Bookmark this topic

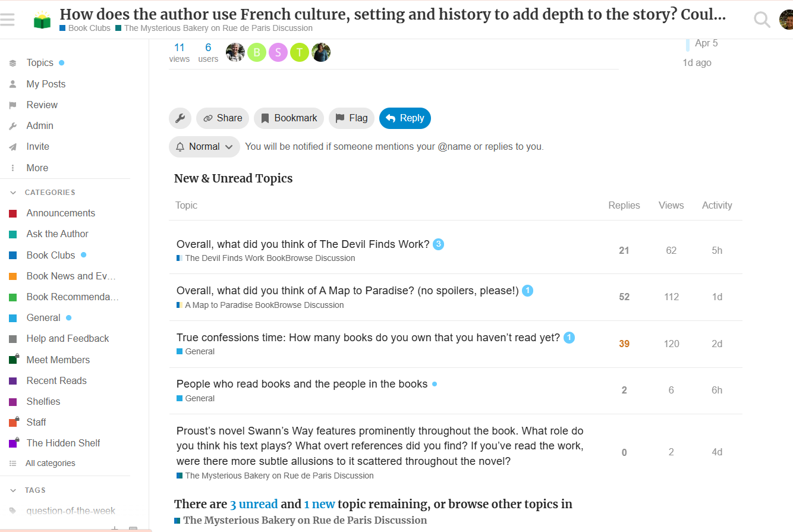tap(289, 118)
